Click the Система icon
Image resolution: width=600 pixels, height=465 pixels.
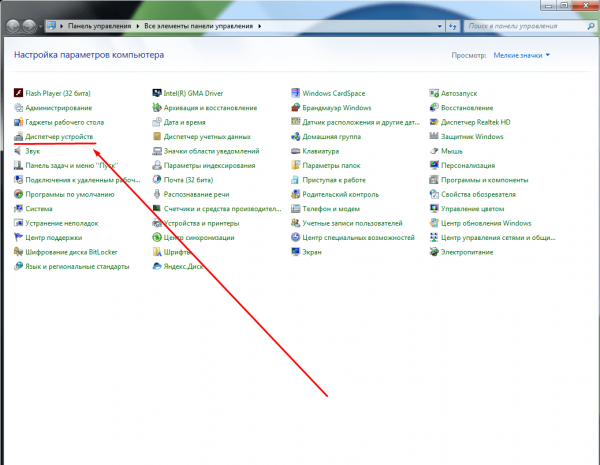[18, 209]
